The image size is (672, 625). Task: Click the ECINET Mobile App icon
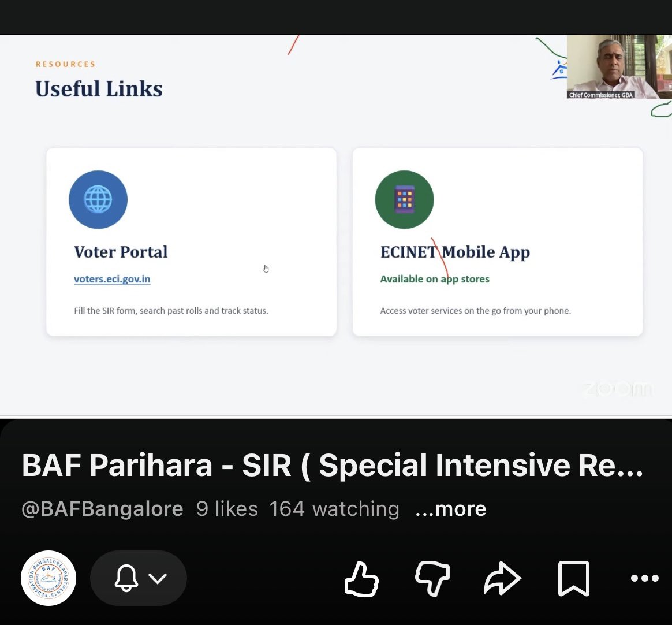(x=404, y=200)
